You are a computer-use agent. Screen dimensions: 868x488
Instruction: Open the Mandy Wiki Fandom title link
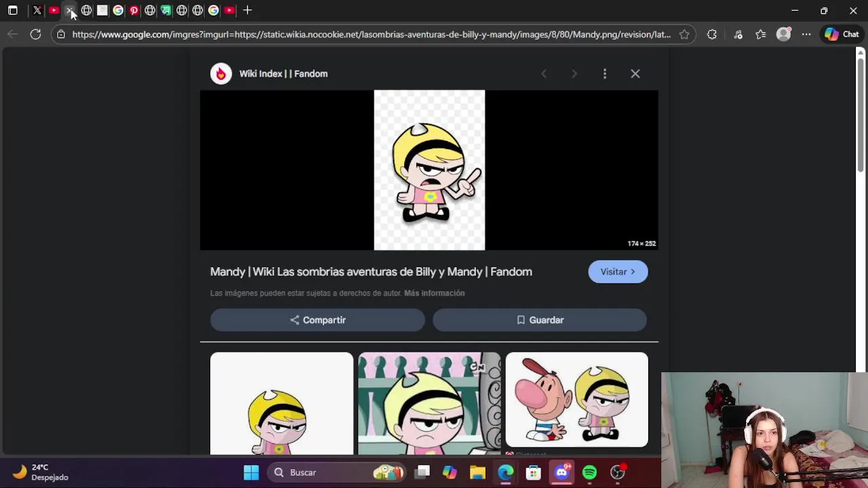(371, 272)
